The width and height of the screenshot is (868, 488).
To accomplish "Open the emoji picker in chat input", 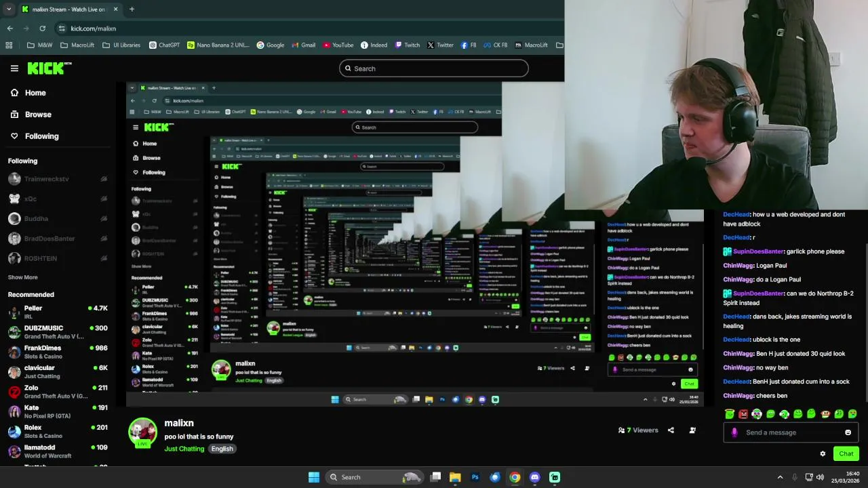I will [848, 432].
